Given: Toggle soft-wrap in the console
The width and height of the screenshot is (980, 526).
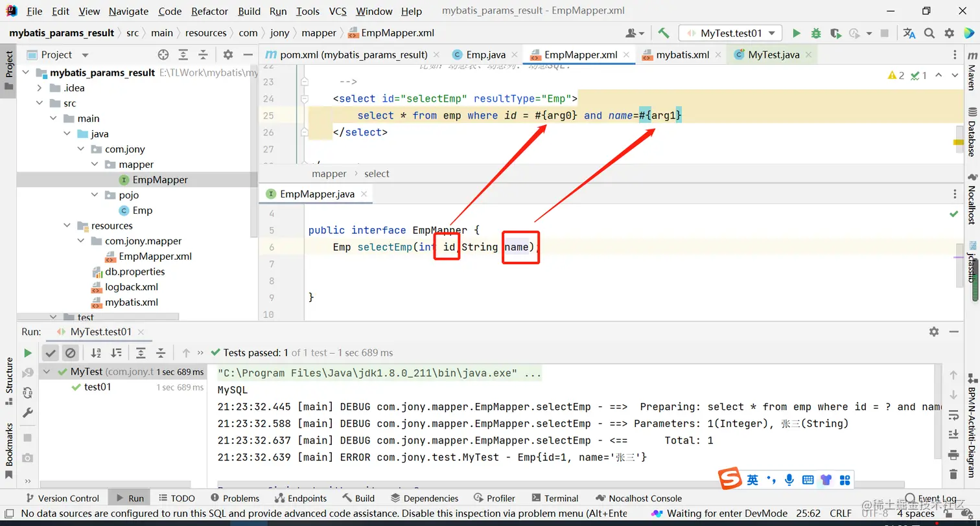Looking at the screenshot, I should pyautogui.click(x=953, y=415).
